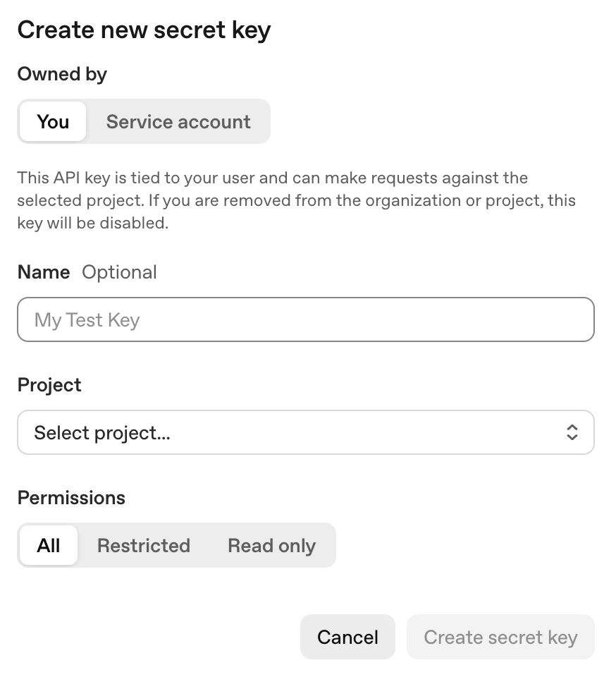
Task: Open the Select project dropdown
Action: [306, 432]
